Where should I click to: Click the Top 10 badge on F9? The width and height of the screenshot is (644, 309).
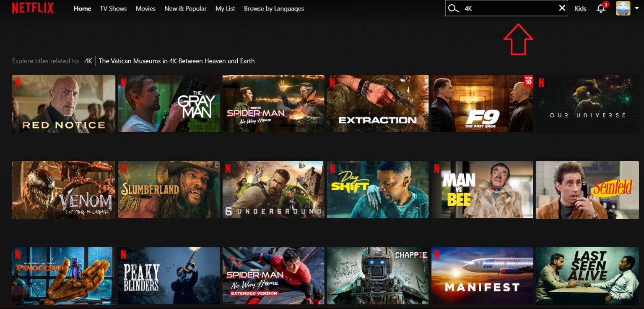pyautogui.click(x=530, y=80)
